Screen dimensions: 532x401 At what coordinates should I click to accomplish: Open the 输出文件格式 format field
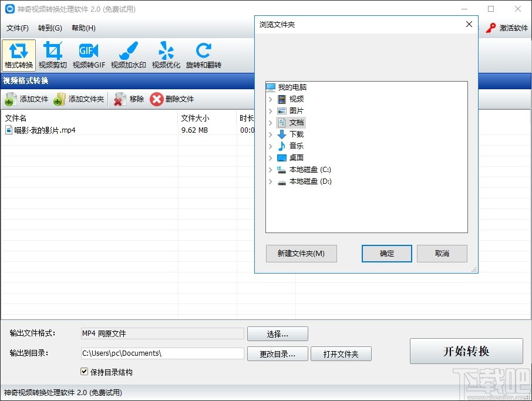click(162, 333)
